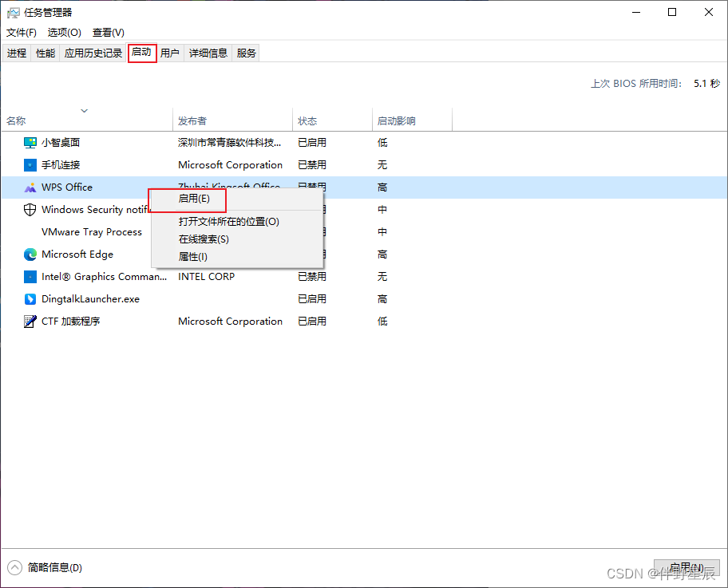728x588 pixels.
Task: Select the Windows Security notification row
Action: (95, 210)
